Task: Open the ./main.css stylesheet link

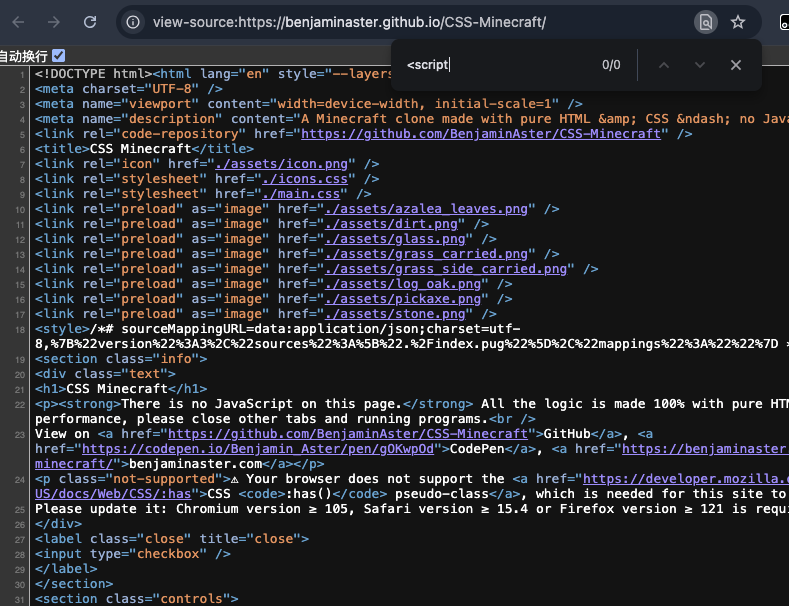Action: [301, 194]
